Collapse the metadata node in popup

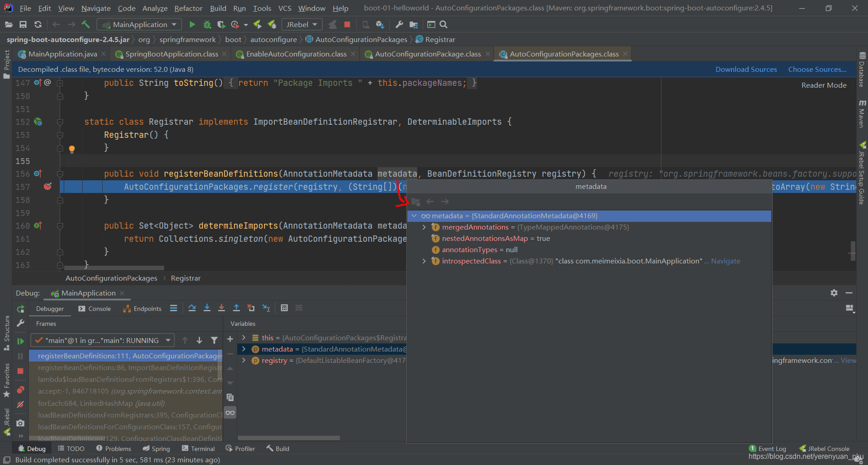point(414,216)
